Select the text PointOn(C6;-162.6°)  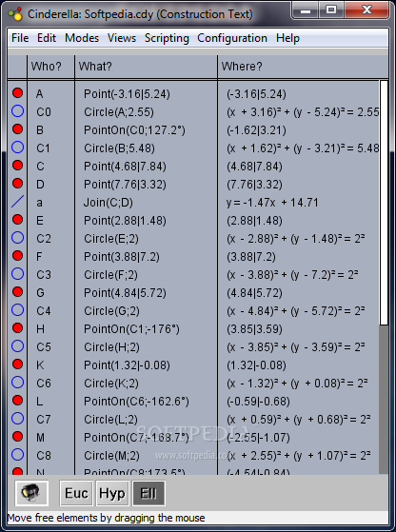pyautogui.click(x=136, y=402)
